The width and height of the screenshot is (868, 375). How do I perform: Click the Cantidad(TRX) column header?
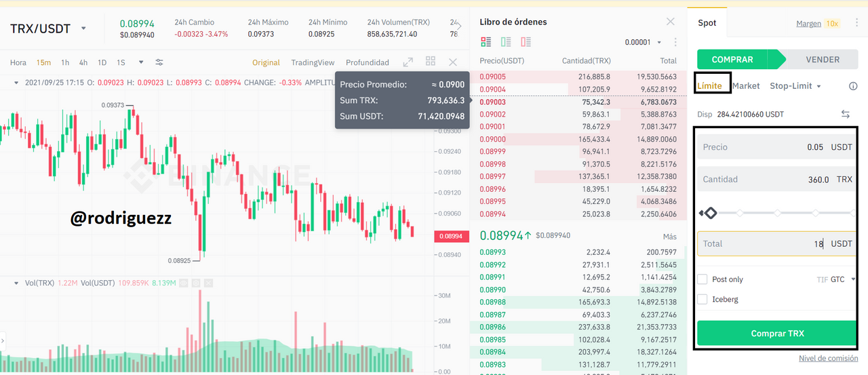coord(586,61)
